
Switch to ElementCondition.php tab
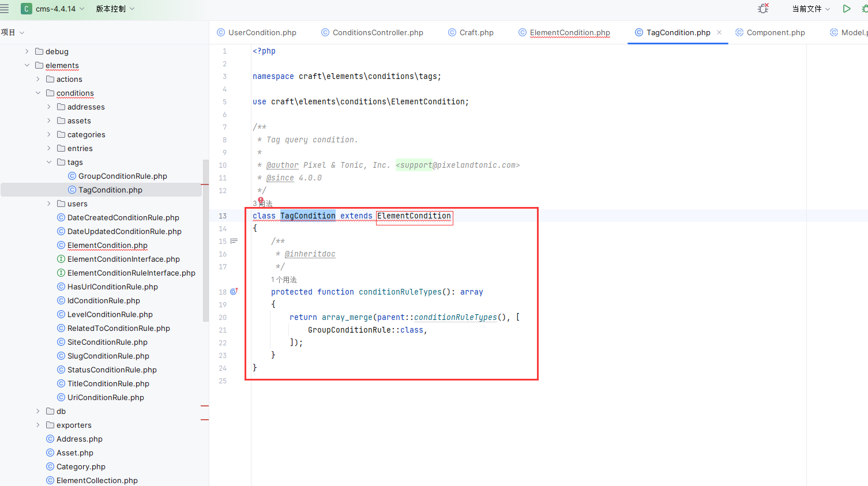(564, 32)
